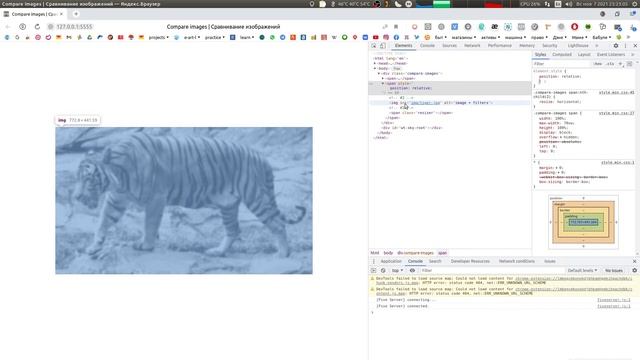This screenshot has width=640, height=360.
Task: Collapse the selected span style node
Action: click(383, 83)
